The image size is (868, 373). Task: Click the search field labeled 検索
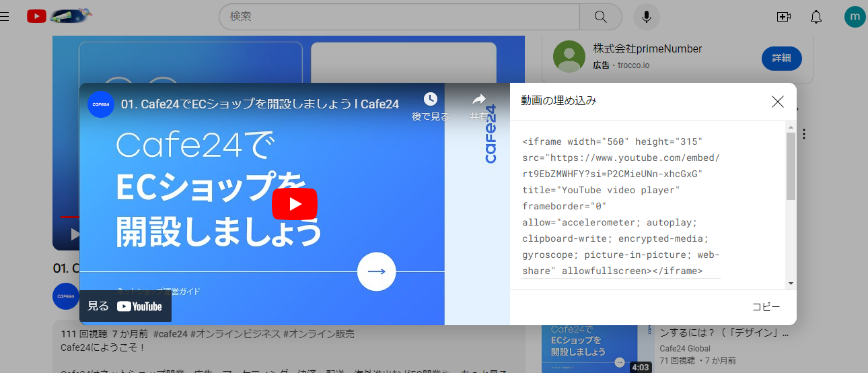click(x=400, y=17)
